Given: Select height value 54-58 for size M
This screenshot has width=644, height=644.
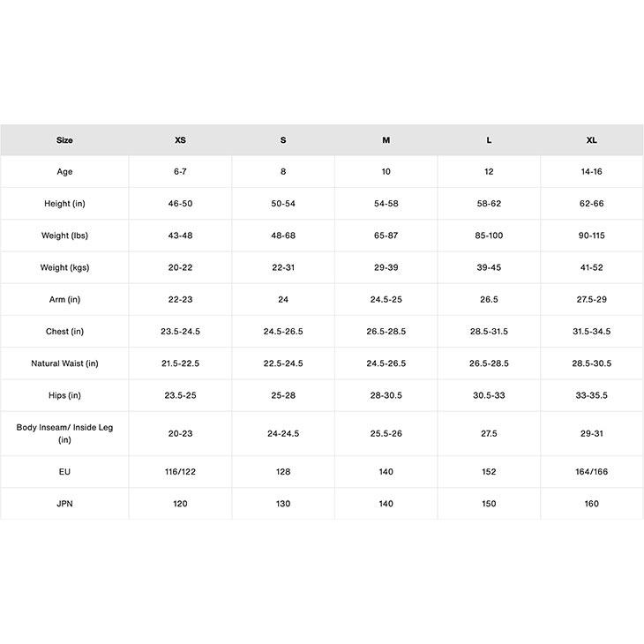Looking at the screenshot, I should (386, 204).
